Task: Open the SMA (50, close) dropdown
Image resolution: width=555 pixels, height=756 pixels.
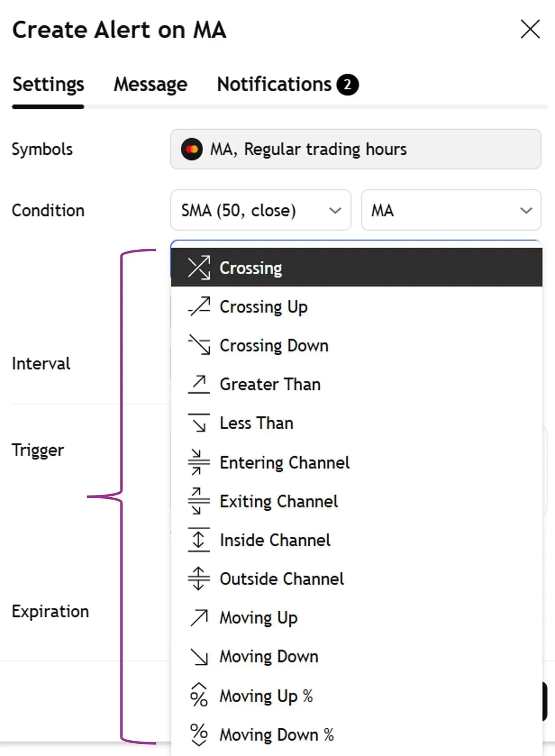Action: [x=260, y=210]
